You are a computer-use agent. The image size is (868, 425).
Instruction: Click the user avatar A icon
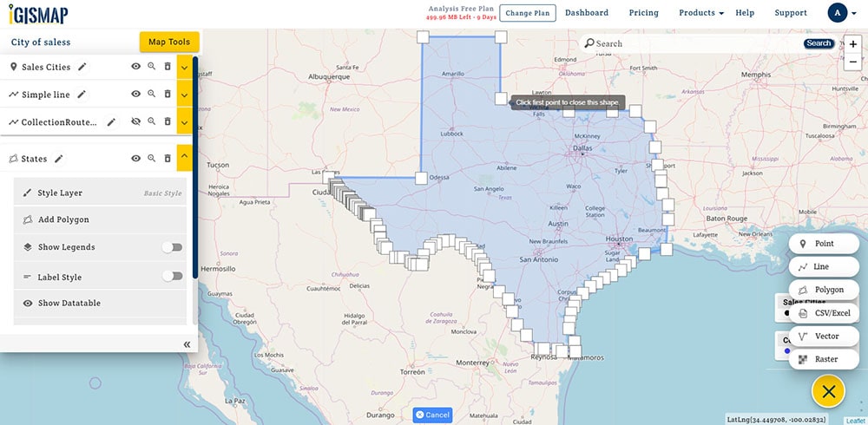click(x=838, y=13)
